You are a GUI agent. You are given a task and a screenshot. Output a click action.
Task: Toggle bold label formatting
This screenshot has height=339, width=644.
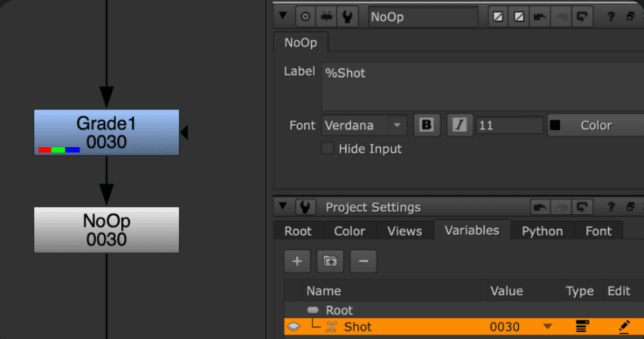[x=427, y=125]
